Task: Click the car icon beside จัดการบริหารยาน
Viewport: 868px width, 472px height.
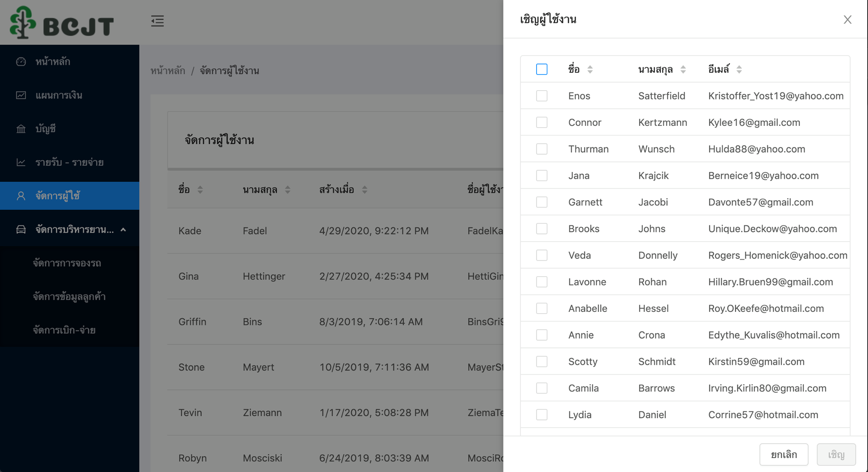Action: tap(21, 230)
